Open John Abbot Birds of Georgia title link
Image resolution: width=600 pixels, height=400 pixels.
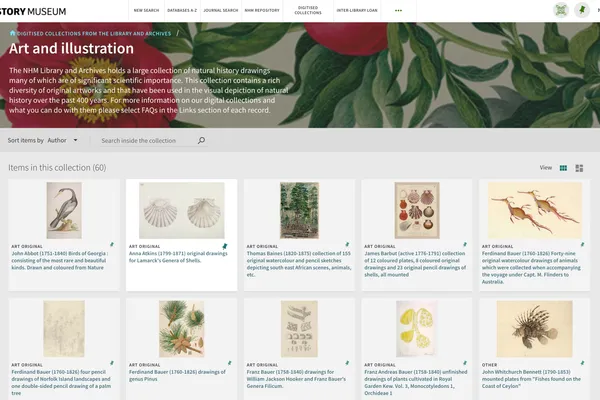(60, 260)
